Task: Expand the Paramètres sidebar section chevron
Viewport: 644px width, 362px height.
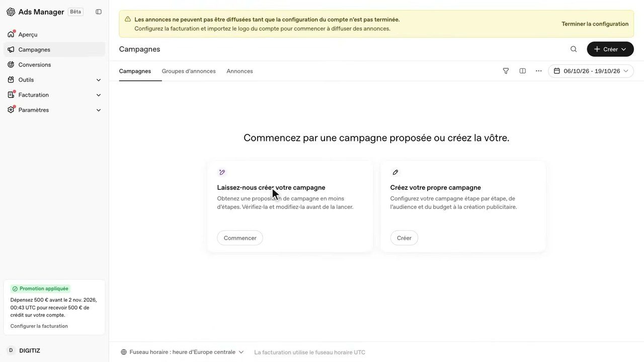Action: pyautogui.click(x=99, y=110)
